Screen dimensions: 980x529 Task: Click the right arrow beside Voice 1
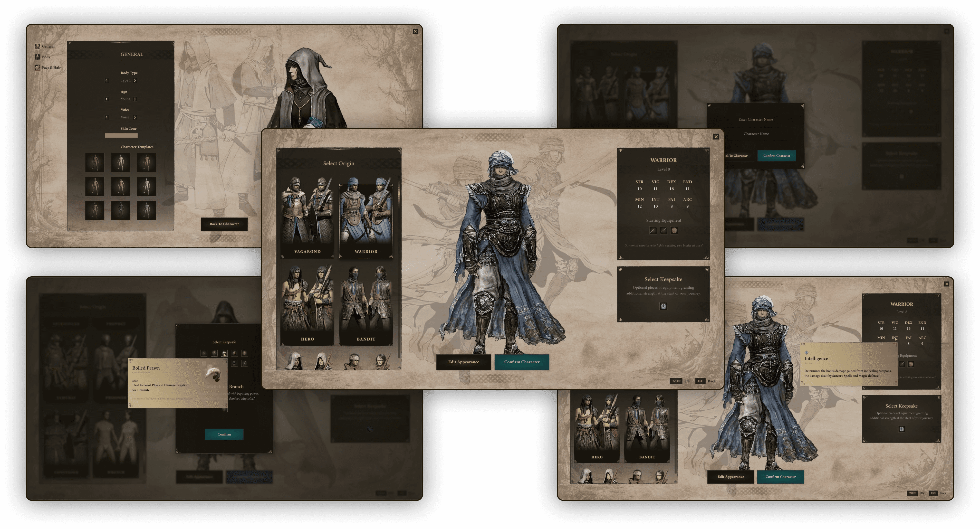(135, 117)
